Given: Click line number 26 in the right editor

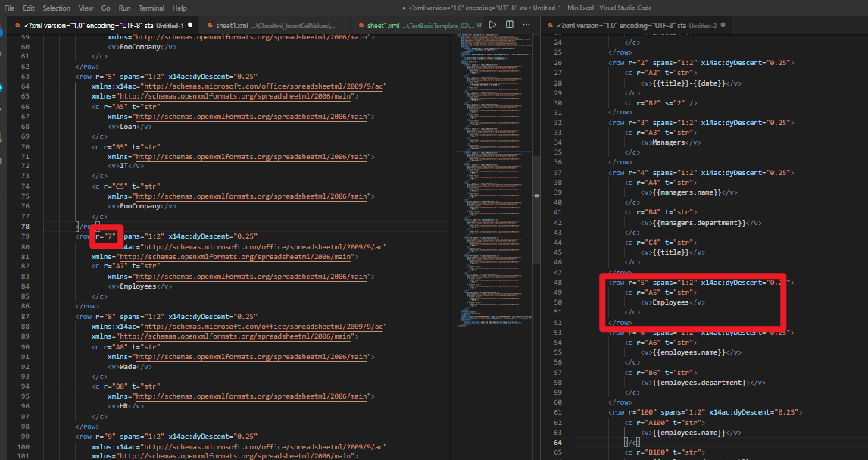Looking at the screenshot, I should point(557,63).
